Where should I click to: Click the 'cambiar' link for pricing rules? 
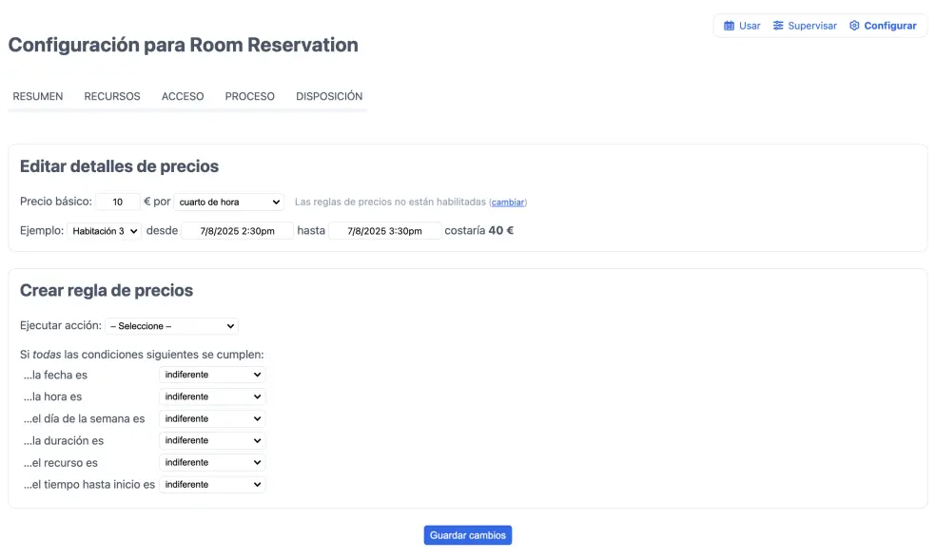point(508,203)
